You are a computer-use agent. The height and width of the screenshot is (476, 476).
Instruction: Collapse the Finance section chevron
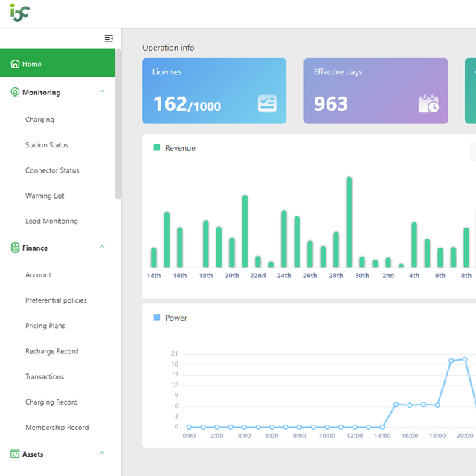tap(102, 247)
